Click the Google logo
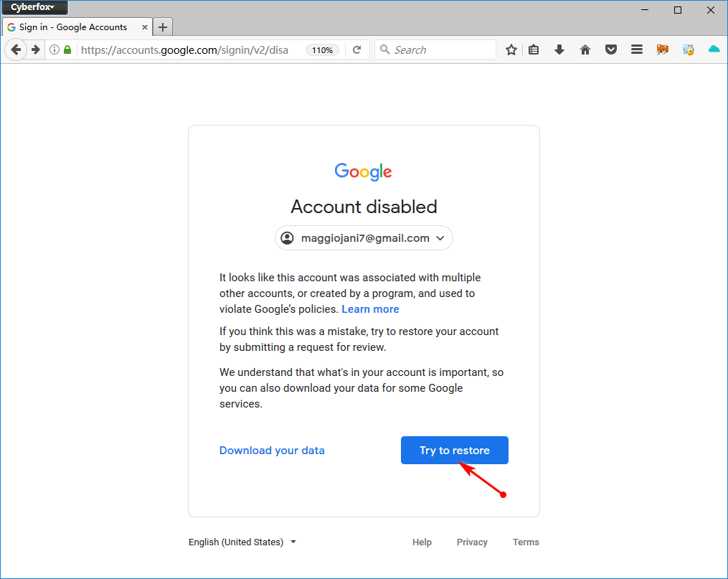The width and height of the screenshot is (728, 579). pos(363,171)
